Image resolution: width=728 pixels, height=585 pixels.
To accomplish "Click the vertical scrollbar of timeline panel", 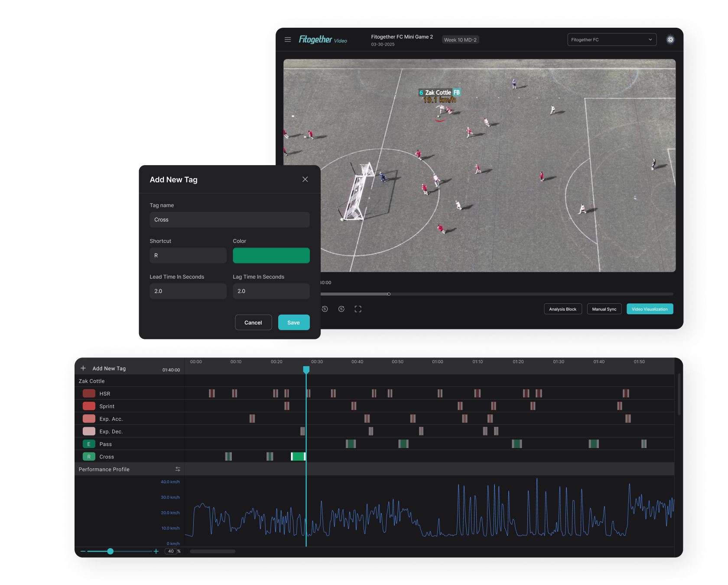I will pos(679,394).
